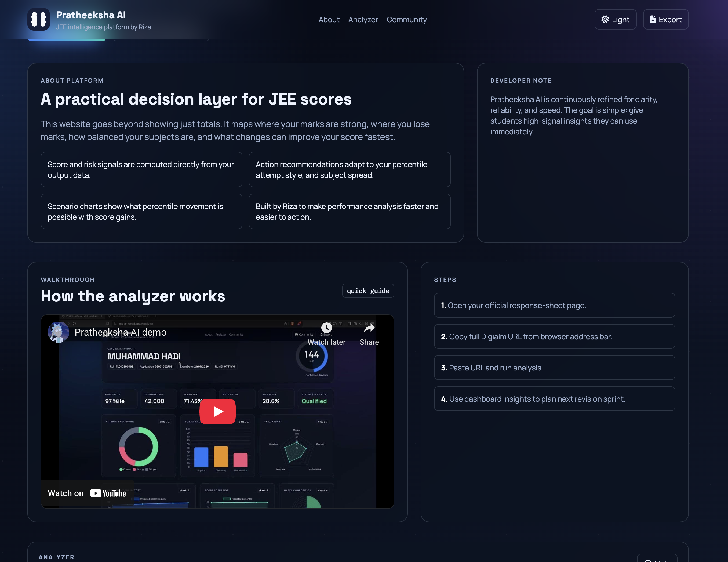The image size is (728, 562).
Task: Select step 3 Paste URL and run analysis
Action: point(554,368)
